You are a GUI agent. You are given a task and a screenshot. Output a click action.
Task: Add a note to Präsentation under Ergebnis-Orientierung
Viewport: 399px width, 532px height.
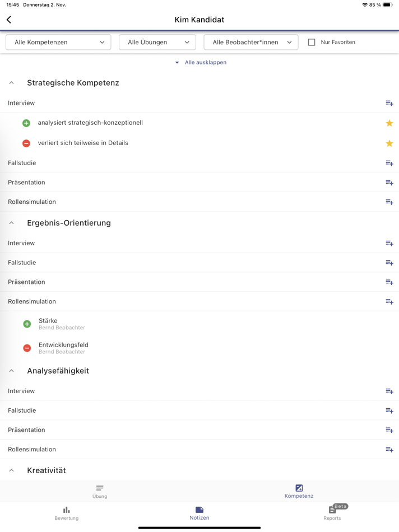(389, 282)
